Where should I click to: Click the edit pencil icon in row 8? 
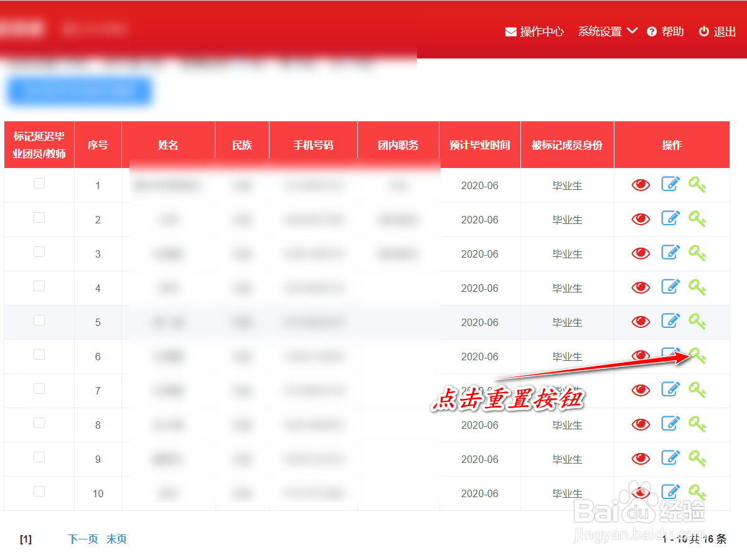tap(670, 424)
